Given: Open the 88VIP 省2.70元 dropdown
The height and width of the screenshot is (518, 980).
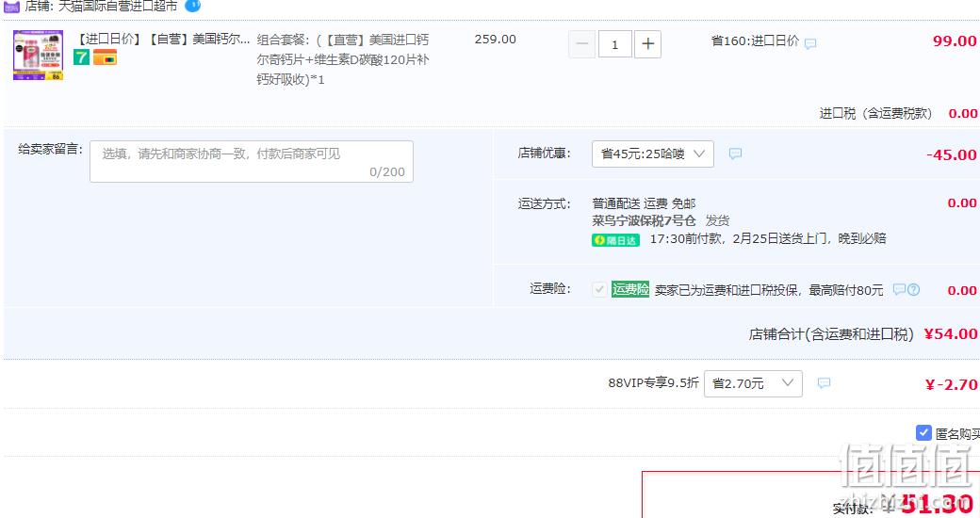Looking at the screenshot, I should (753, 383).
